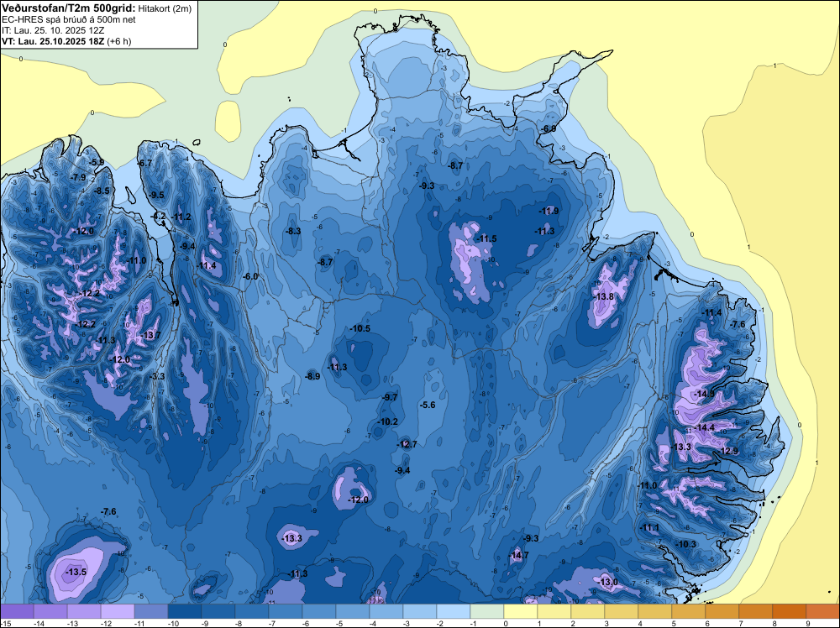
Task: Click the -9.7 temperature reading
Action: (390, 397)
